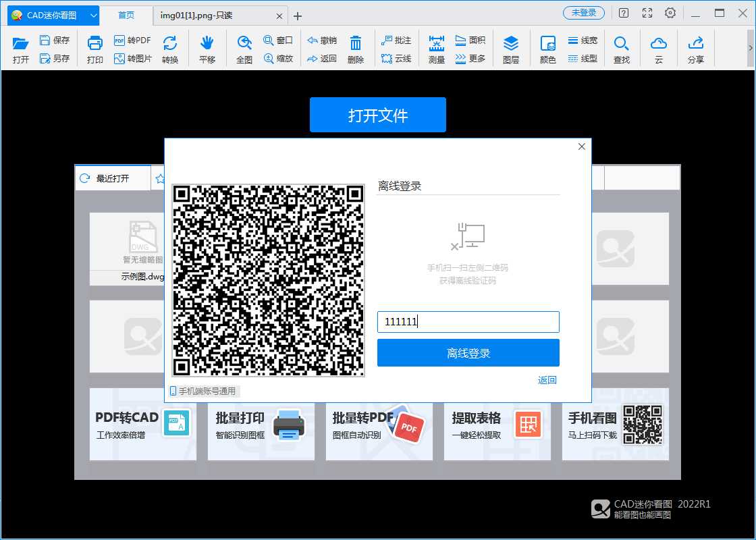Switch to the 首页 tab
Viewport: 756px width, 540px height.
[126, 16]
